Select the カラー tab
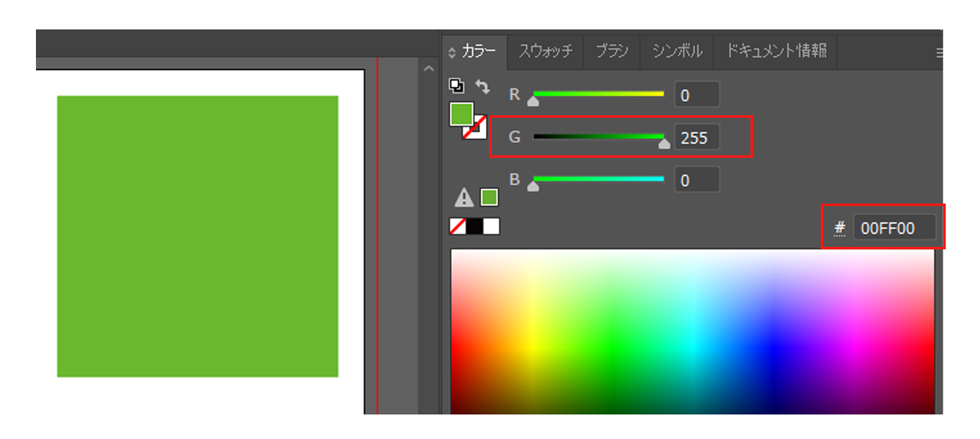 coord(474,52)
